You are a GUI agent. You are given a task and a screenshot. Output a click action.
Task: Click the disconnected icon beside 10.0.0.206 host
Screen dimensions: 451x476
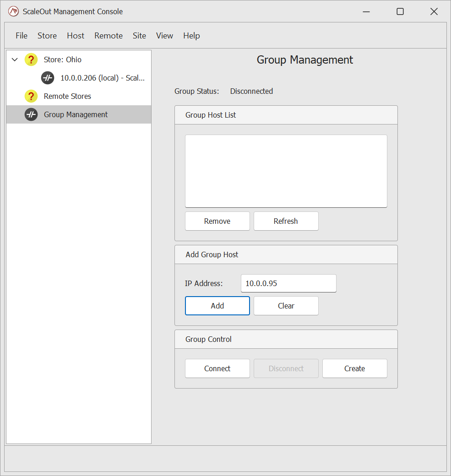pos(48,78)
